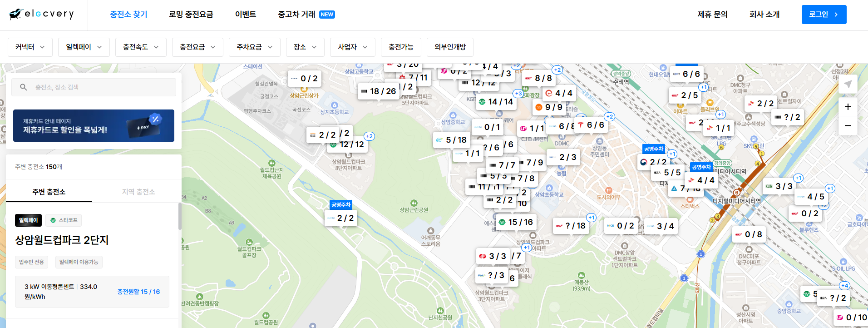Select the 3 / 4 station marker
Screen dimensions: 868x328
pyautogui.click(x=661, y=226)
